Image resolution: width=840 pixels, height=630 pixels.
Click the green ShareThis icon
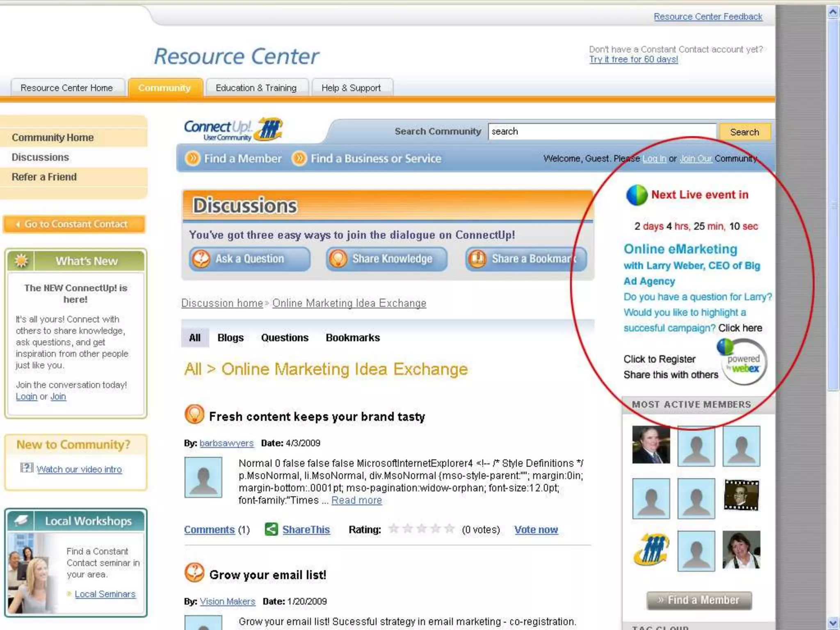tap(271, 529)
